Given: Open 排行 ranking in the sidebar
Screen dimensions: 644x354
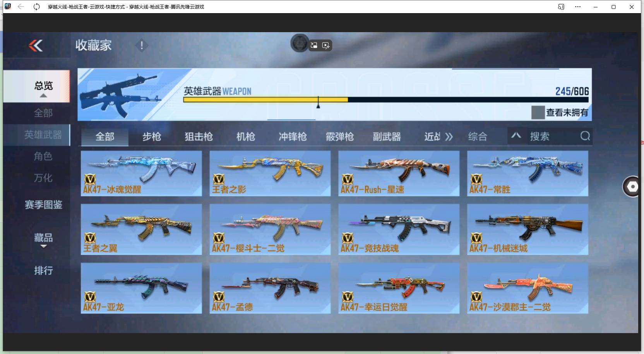Looking at the screenshot, I should point(43,270).
